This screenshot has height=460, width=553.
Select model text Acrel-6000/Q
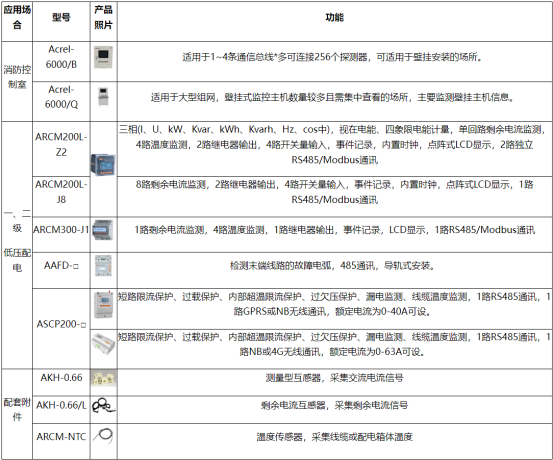pyautogui.click(x=61, y=97)
